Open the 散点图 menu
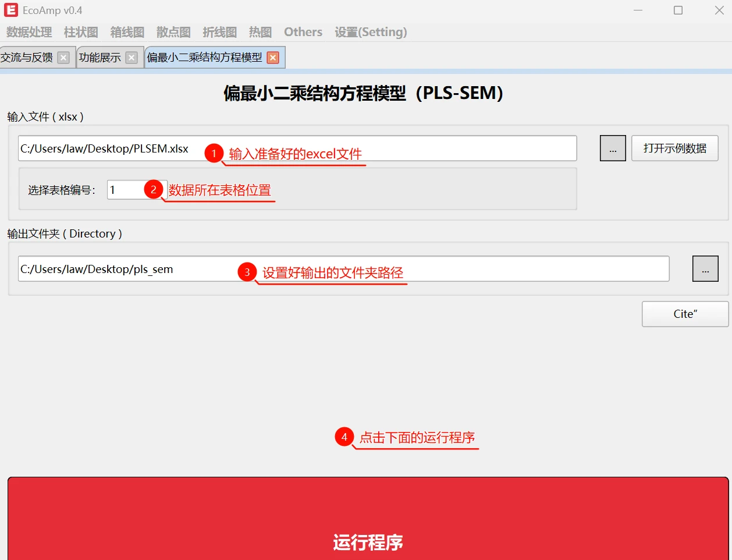This screenshot has width=732, height=560. pos(173,32)
